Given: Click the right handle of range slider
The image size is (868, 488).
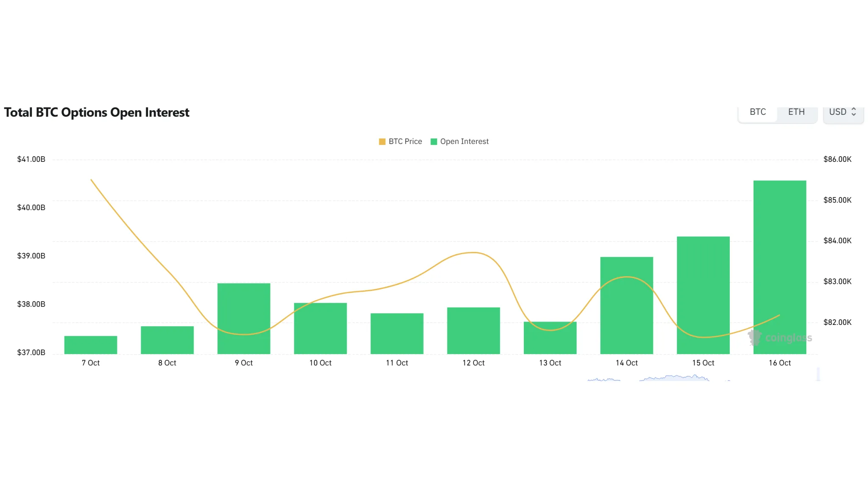Looking at the screenshot, I should pos(818,374).
